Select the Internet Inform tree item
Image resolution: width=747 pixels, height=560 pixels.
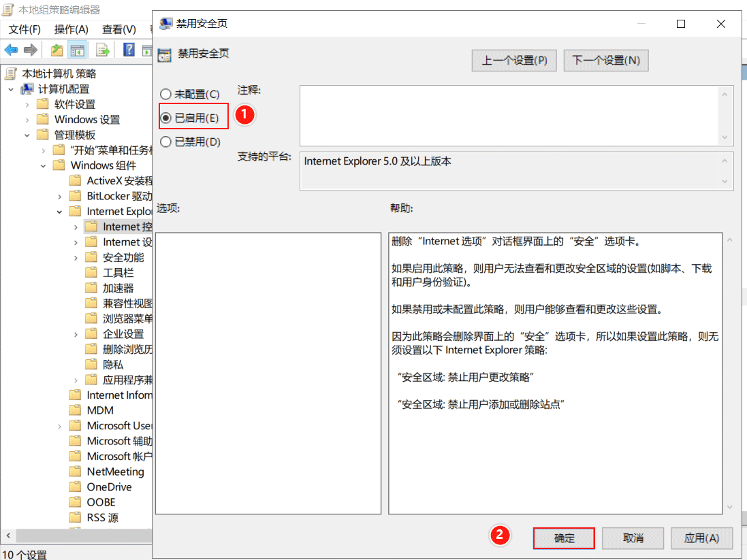coord(119,395)
